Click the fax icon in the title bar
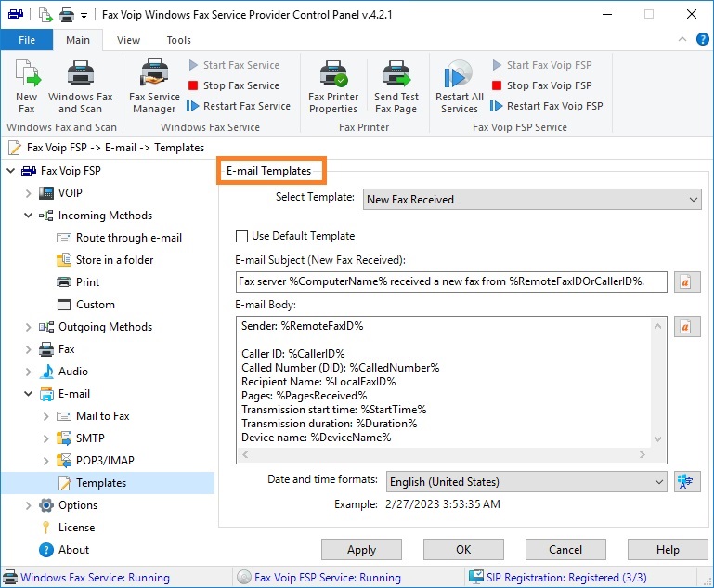 pos(16,15)
